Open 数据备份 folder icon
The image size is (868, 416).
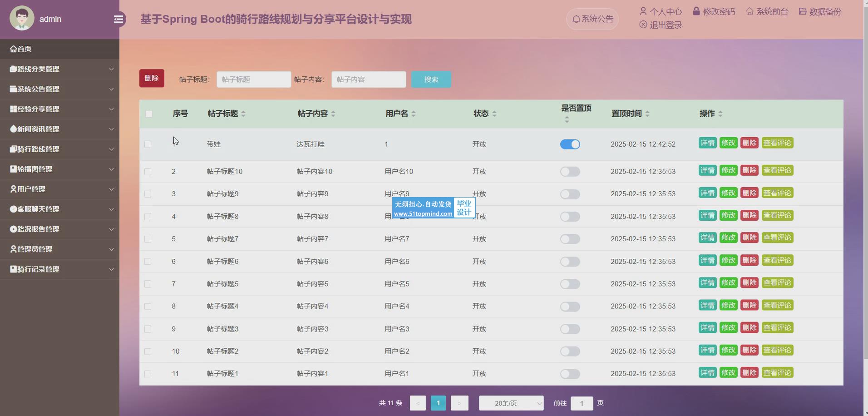click(x=803, y=11)
